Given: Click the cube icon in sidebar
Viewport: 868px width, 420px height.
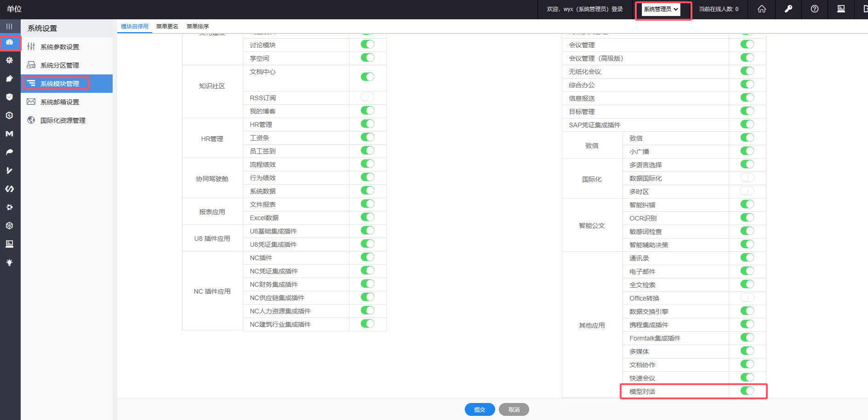Looking at the screenshot, I should [x=9, y=226].
